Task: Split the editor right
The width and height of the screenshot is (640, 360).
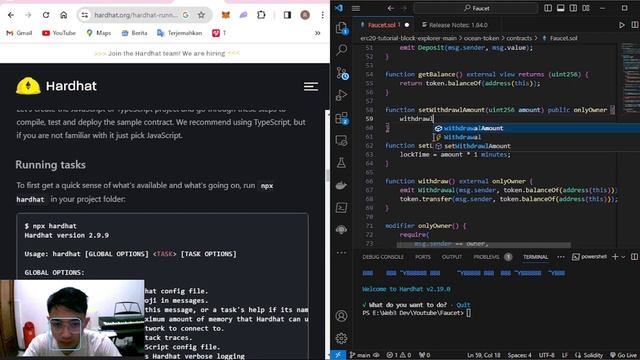Action: 635,25
